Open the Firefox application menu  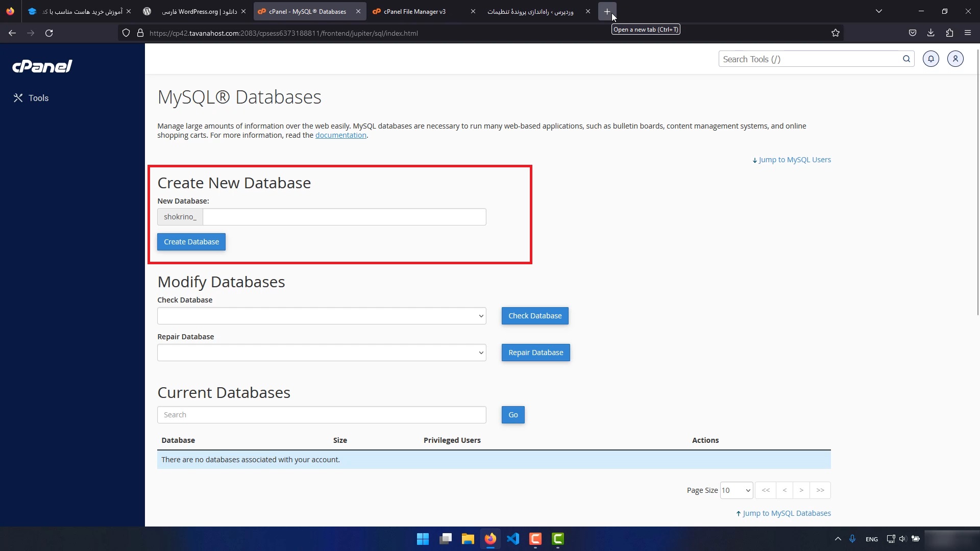click(x=968, y=33)
